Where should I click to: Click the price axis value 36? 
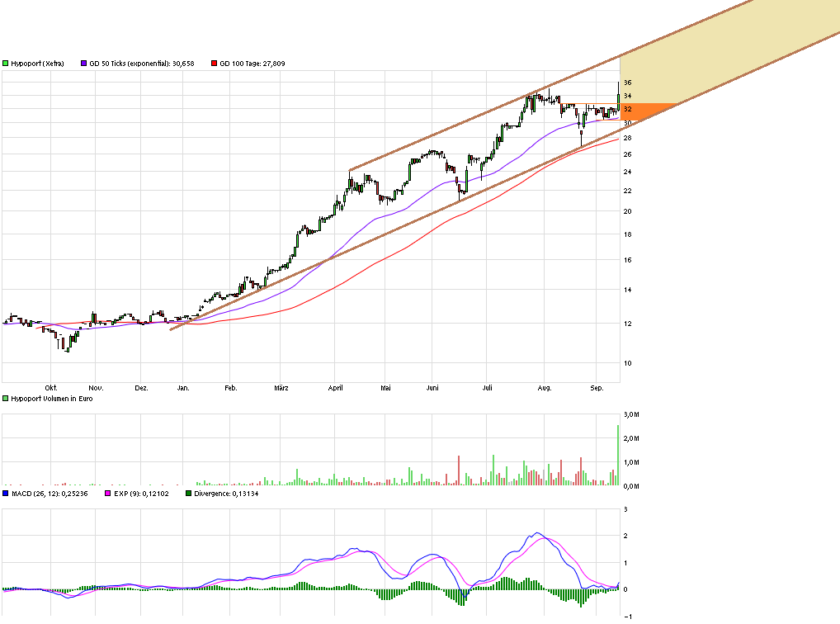pos(627,83)
